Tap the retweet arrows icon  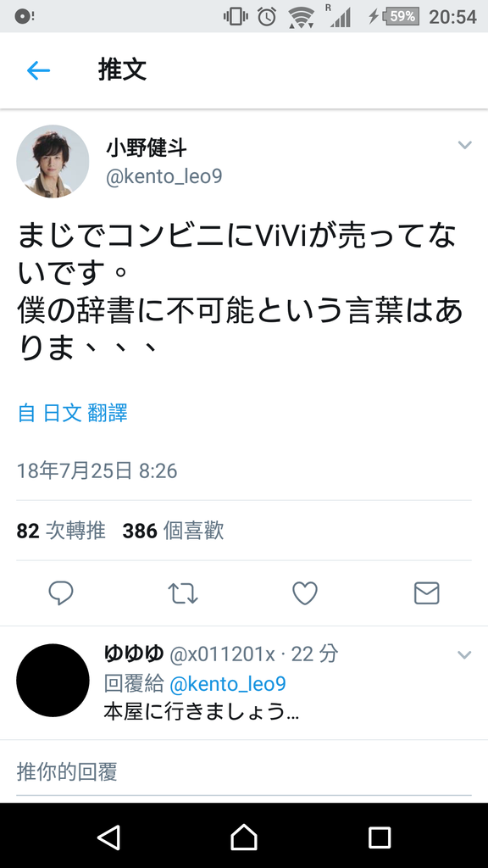183,593
